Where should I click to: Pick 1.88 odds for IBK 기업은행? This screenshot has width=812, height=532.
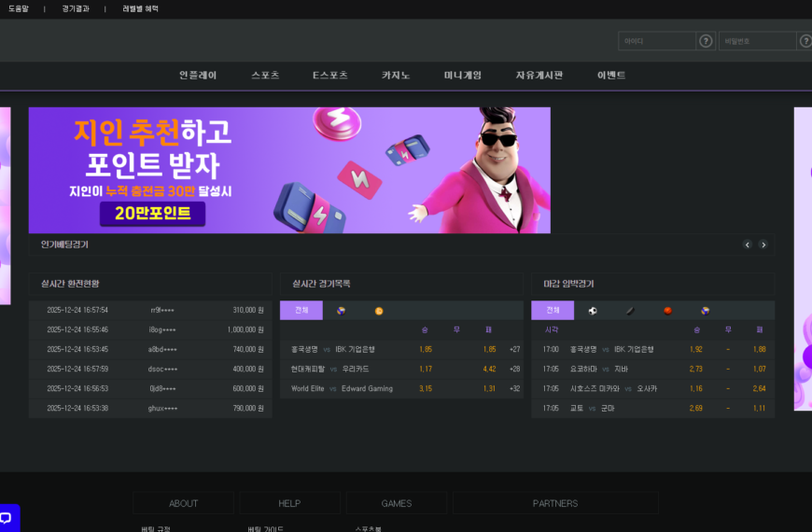tap(759, 349)
